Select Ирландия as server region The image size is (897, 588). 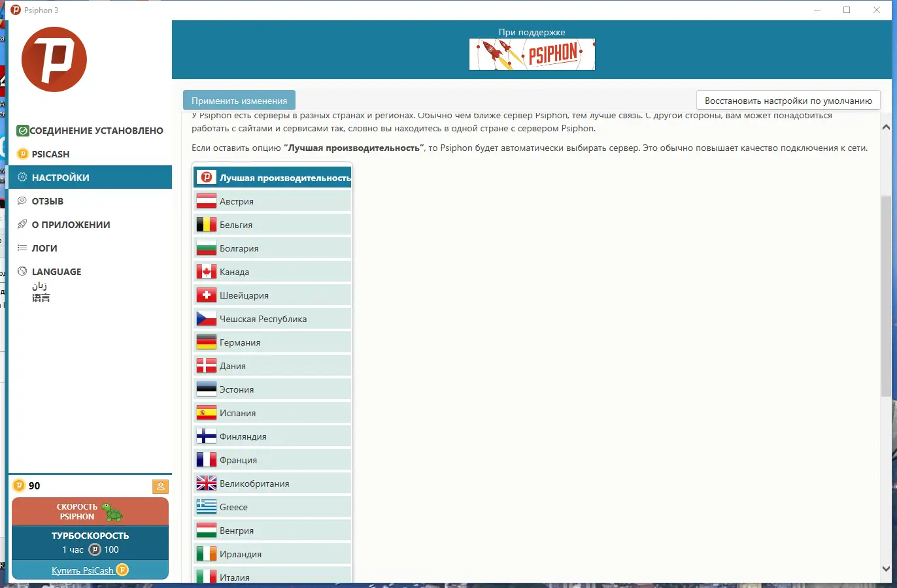(x=273, y=554)
